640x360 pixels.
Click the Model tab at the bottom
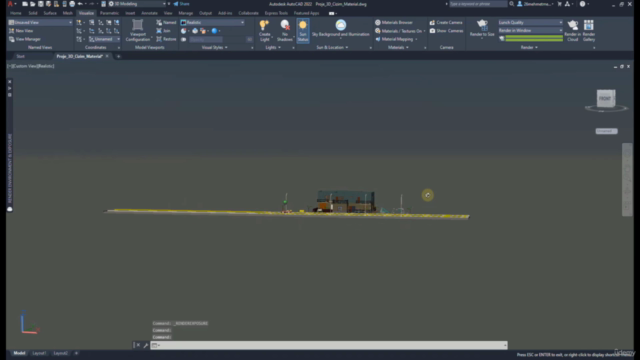(19, 353)
